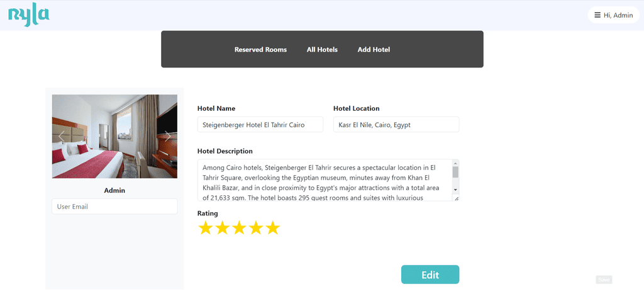Open the Reserved Rooms tab

[x=260, y=49]
